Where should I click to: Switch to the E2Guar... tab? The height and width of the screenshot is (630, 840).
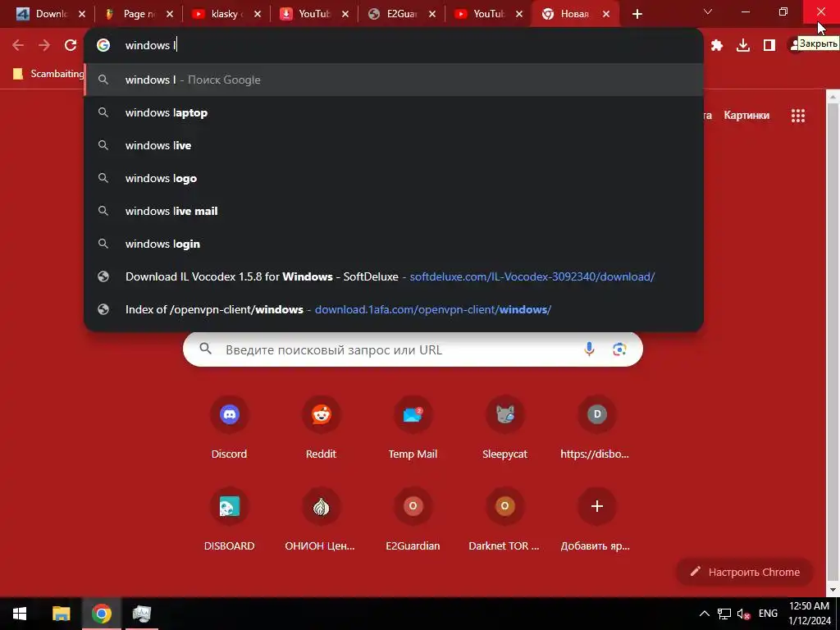coord(400,14)
